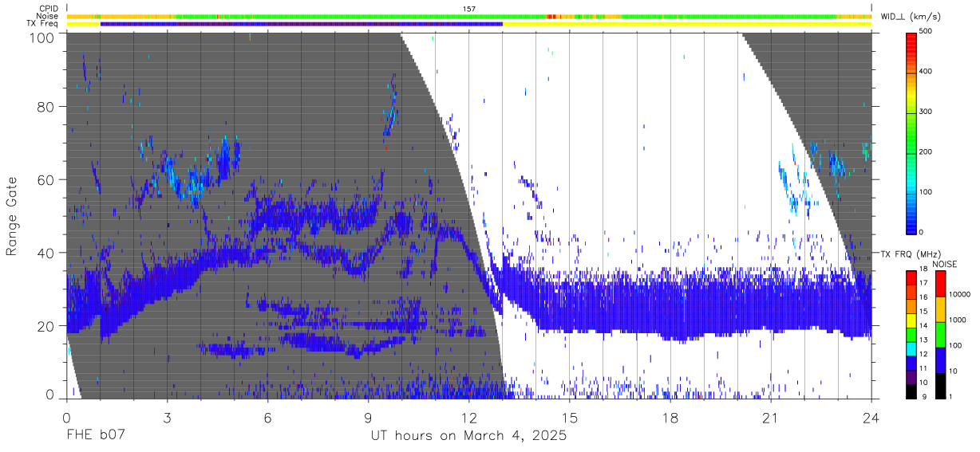Click the yellow 14–15 MHz legend block
Image resolution: width=980 pixels, height=452 pixels.
click(911, 320)
